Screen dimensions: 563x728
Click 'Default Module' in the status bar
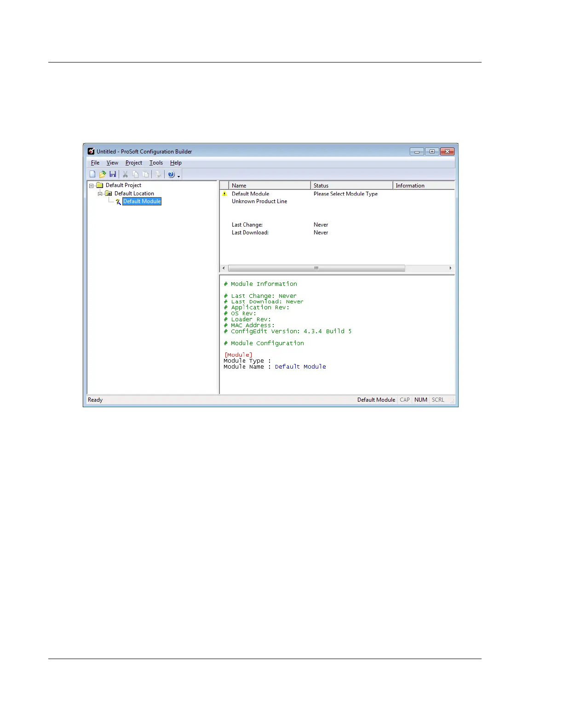click(376, 400)
